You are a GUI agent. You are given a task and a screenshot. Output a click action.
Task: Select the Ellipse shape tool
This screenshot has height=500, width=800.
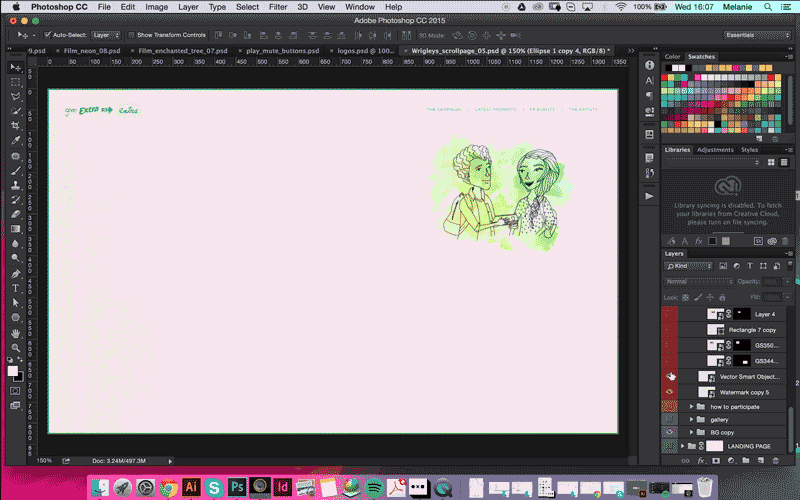[16, 317]
